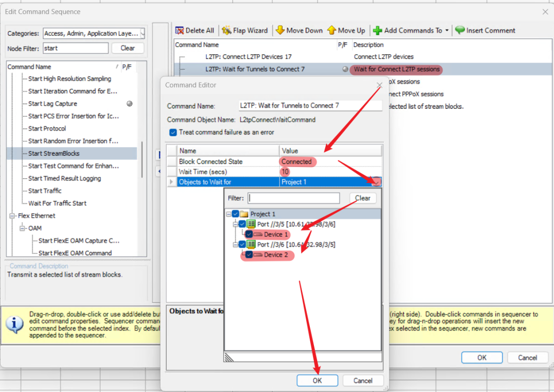Click the Insert Comment bubble icon

tap(460, 31)
